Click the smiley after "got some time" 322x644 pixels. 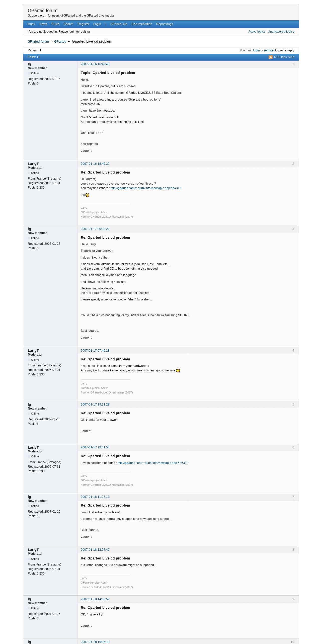click(x=178, y=370)
